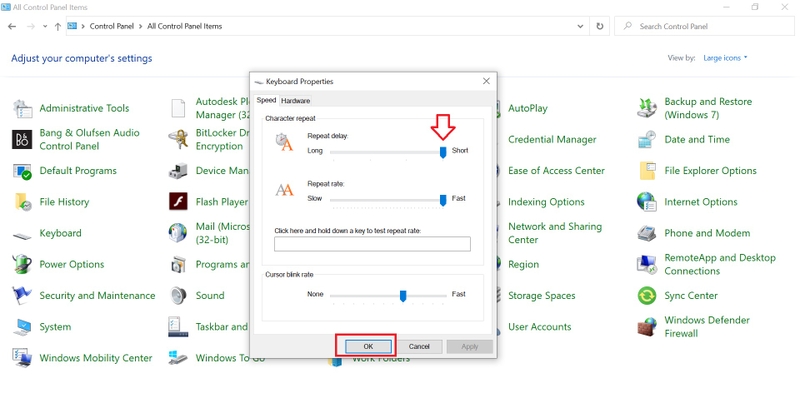Expand the address bar history dropdown

[x=580, y=27]
